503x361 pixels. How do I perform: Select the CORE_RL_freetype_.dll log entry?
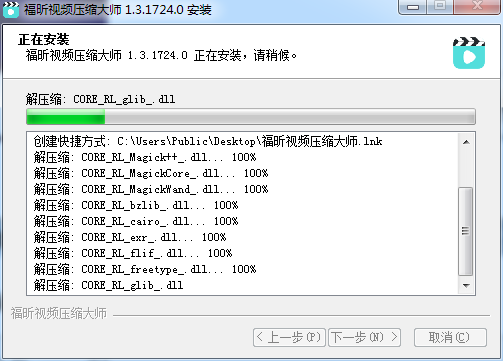[145, 269]
